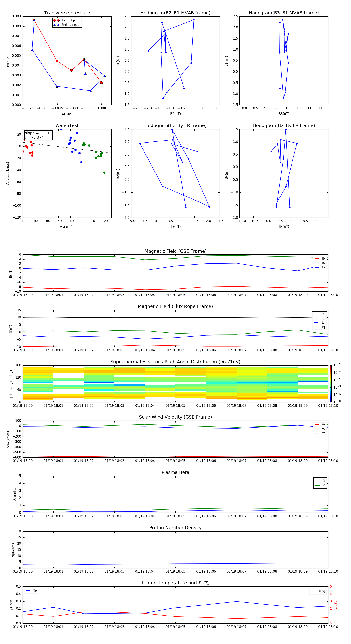The image size is (351, 644).
Task: Click the 'Bx(nT)' x-axis label
Action: [x=284, y=227]
